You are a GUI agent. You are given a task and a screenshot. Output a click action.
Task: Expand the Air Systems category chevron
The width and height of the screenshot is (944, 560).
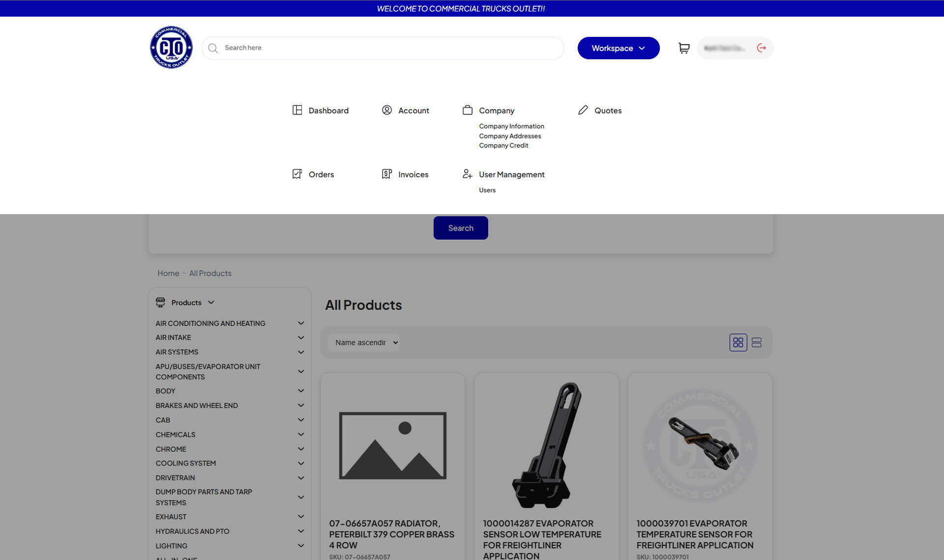tap(301, 352)
